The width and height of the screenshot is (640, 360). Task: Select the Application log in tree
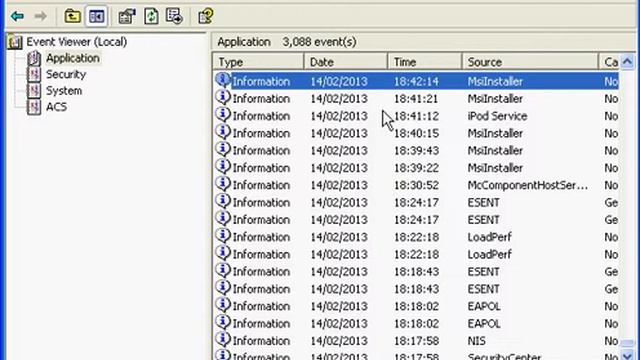73,58
